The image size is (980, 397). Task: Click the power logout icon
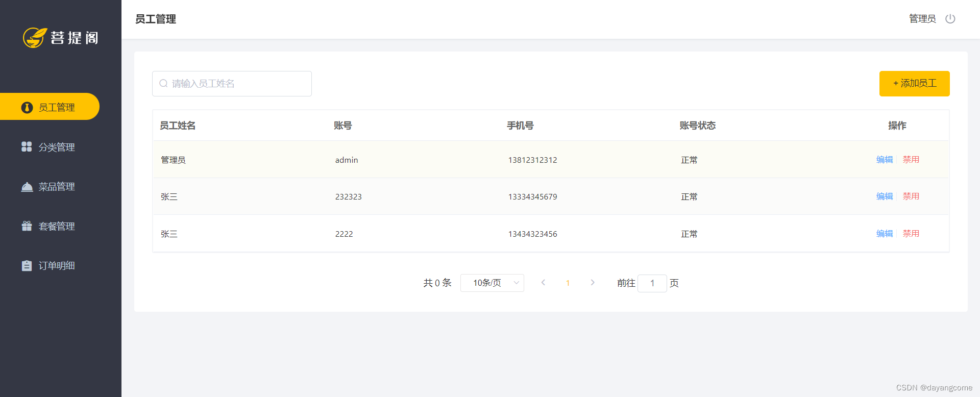click(950, 19)
